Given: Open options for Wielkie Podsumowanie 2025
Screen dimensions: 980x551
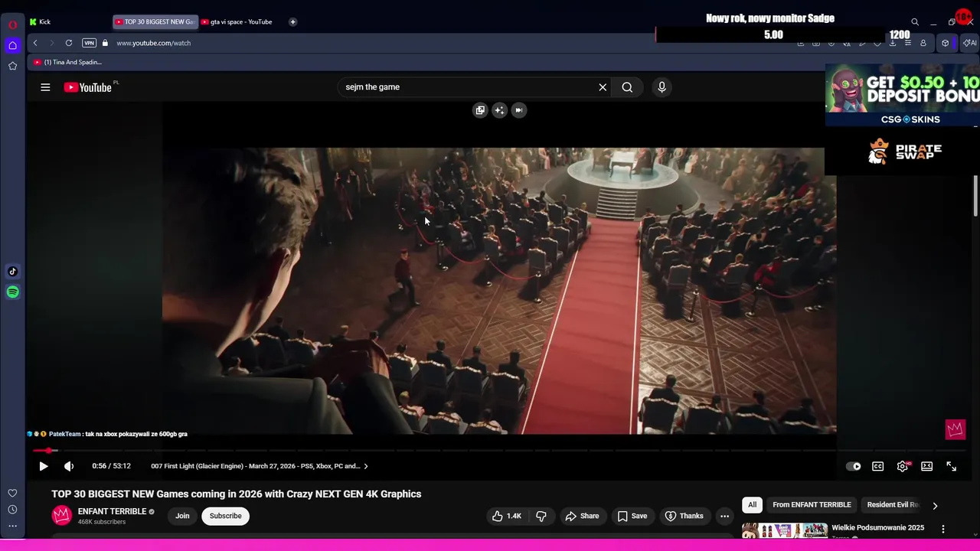Looking at the screenshot, I should (943, 529).
